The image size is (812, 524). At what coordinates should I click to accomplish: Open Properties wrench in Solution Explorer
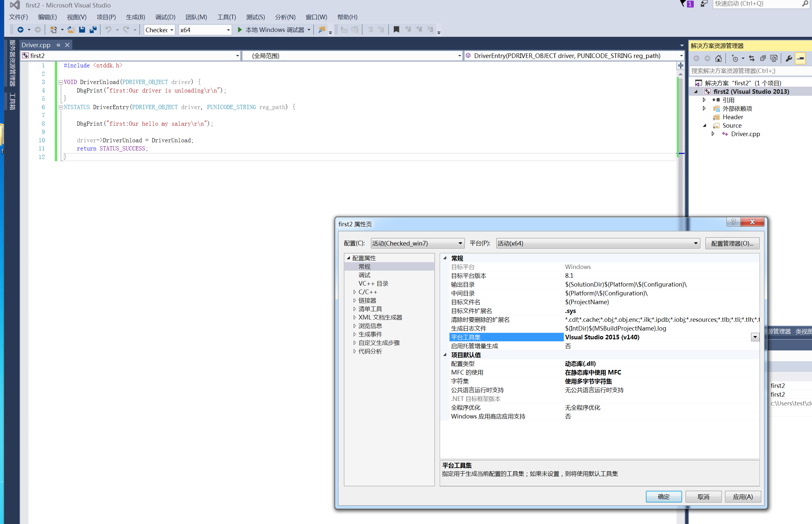[789, 59]
